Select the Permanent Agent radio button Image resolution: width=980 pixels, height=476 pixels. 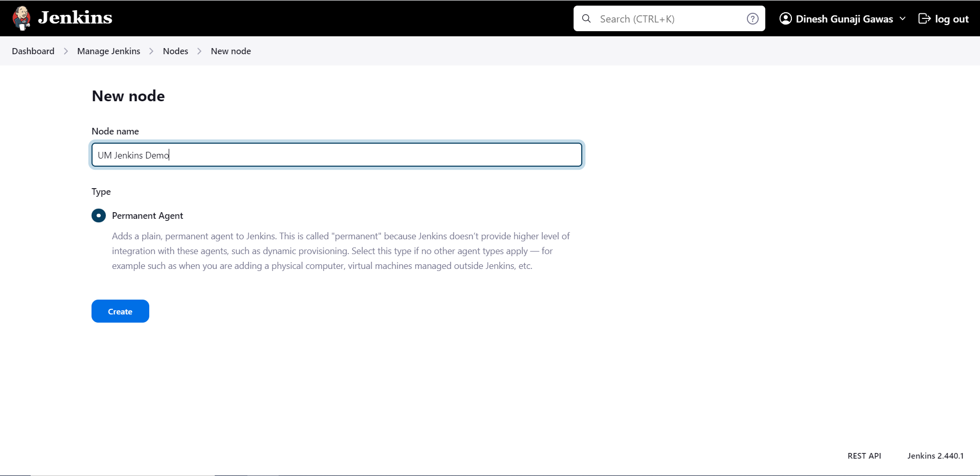click(99, 215)
